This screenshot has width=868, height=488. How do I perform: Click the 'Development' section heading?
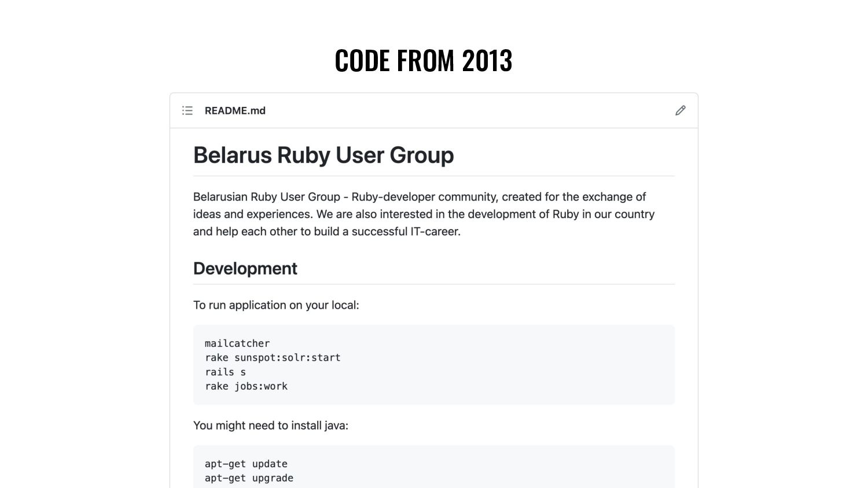(x=245, y=268)
